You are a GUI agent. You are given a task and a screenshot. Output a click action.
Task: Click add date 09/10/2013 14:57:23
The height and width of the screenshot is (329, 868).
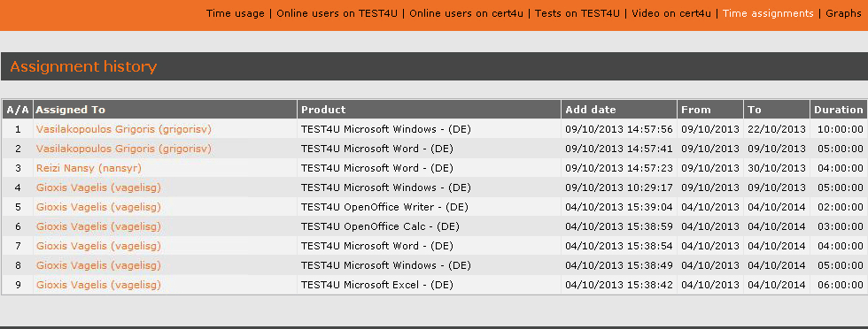[x=619, y=168]
